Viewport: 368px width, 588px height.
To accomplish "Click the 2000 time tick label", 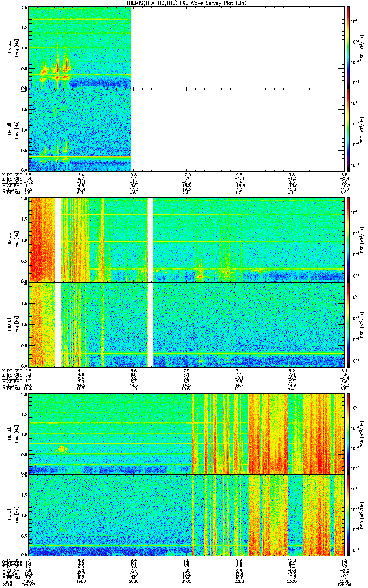I will [x=134, y=580].
